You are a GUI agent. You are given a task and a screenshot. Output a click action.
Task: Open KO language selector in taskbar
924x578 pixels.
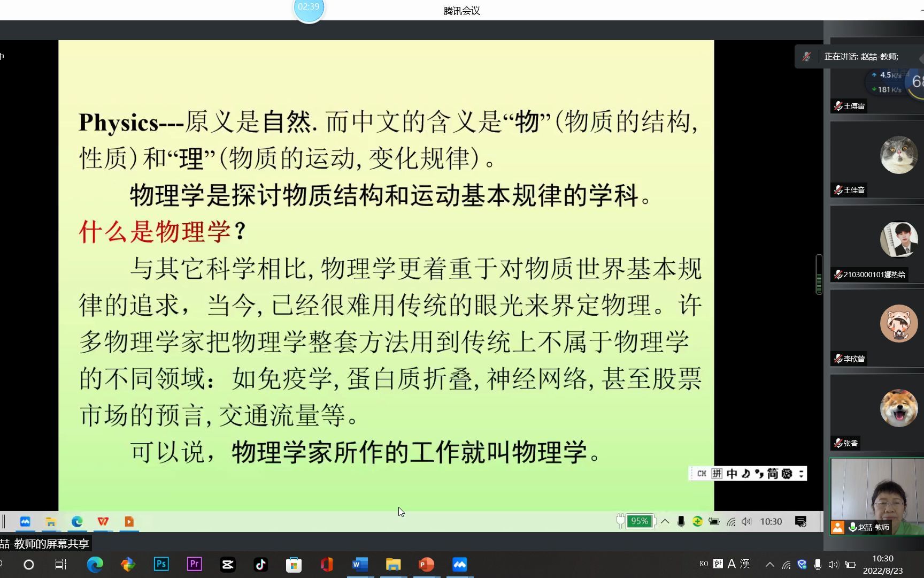(704, 564)
